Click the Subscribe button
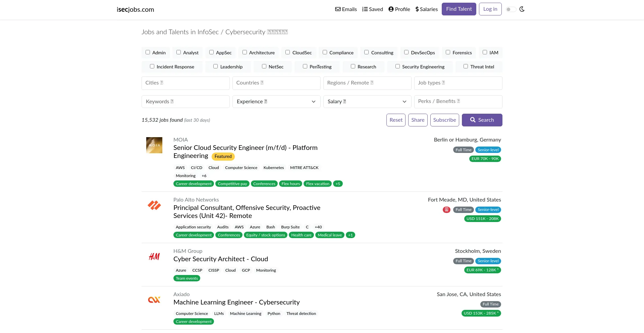 coord(444,120)
